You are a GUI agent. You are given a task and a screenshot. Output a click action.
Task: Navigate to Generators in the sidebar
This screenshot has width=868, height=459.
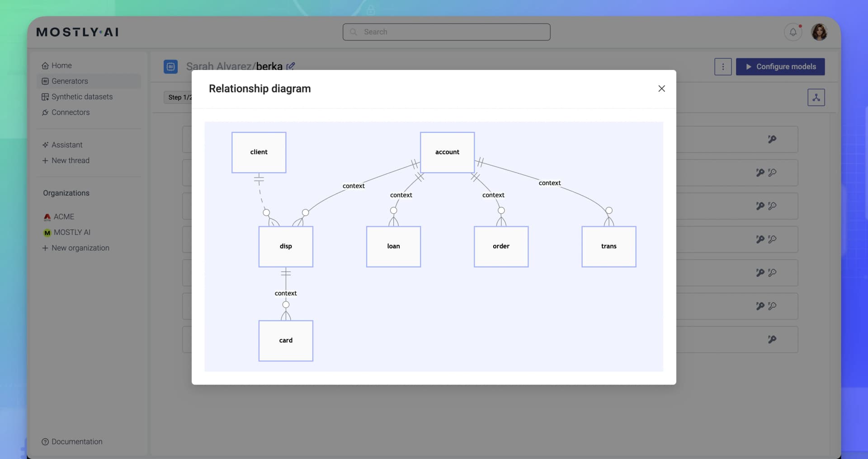(69, 81)
